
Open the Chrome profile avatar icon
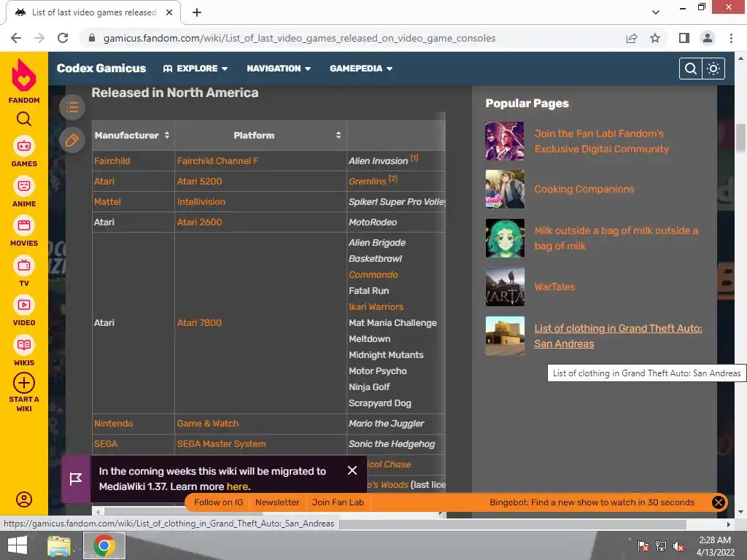click(708, 38)
